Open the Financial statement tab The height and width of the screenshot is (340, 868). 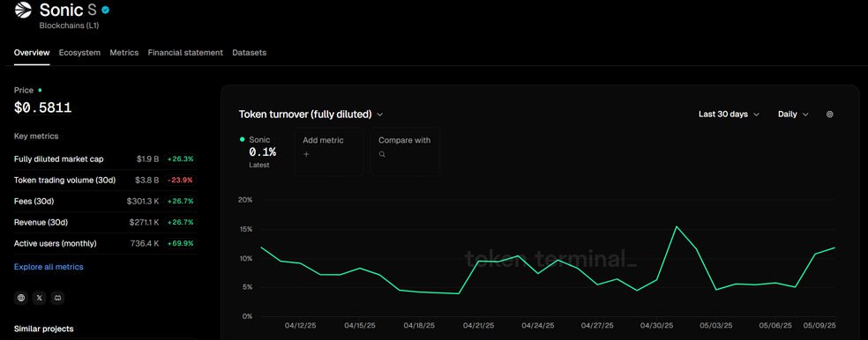pyautogui.click(x=185, y=53)
